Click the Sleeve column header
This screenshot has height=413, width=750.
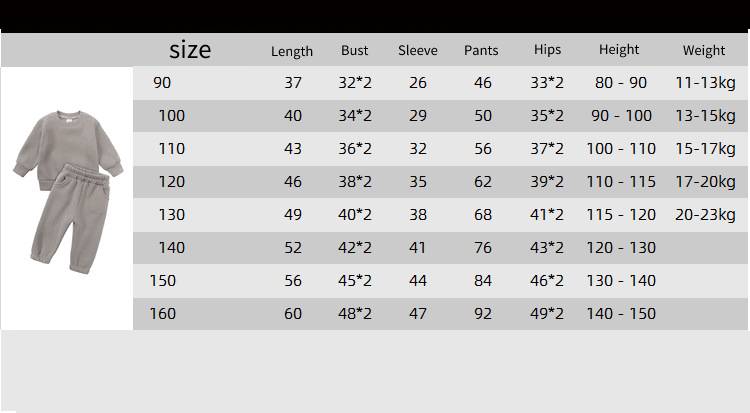coord(418,50)
